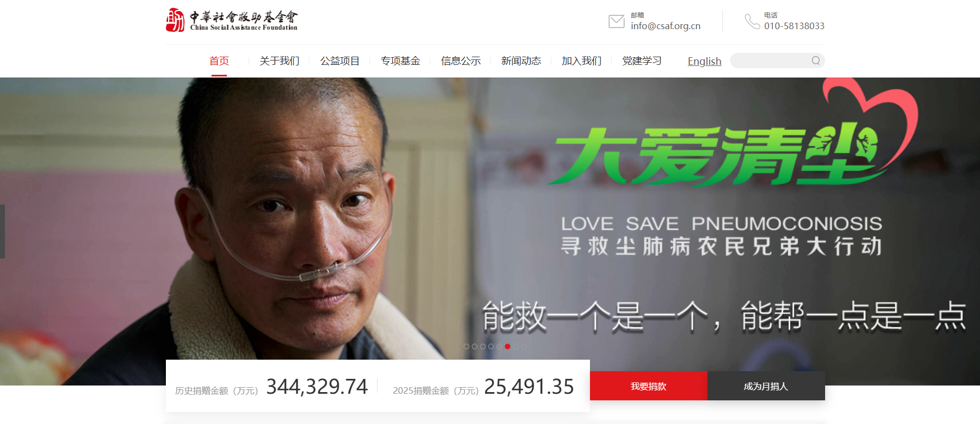Select the red active carousel dot
The image size is (980, 424).
pyautogui.click(x=508, y=346)
